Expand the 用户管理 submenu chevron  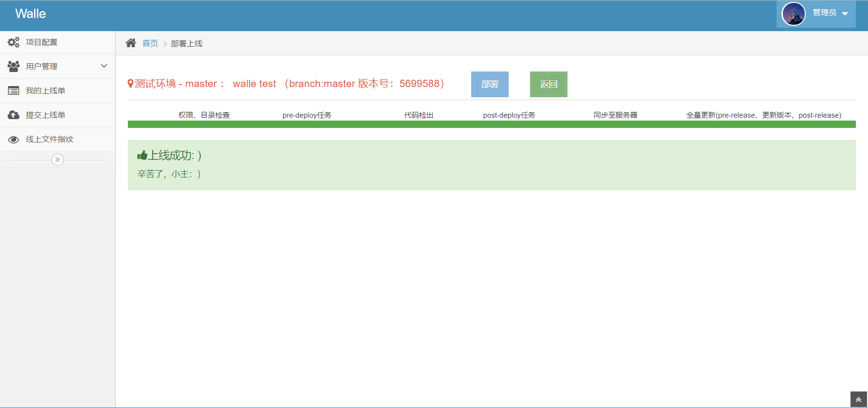tap(104, 66)
